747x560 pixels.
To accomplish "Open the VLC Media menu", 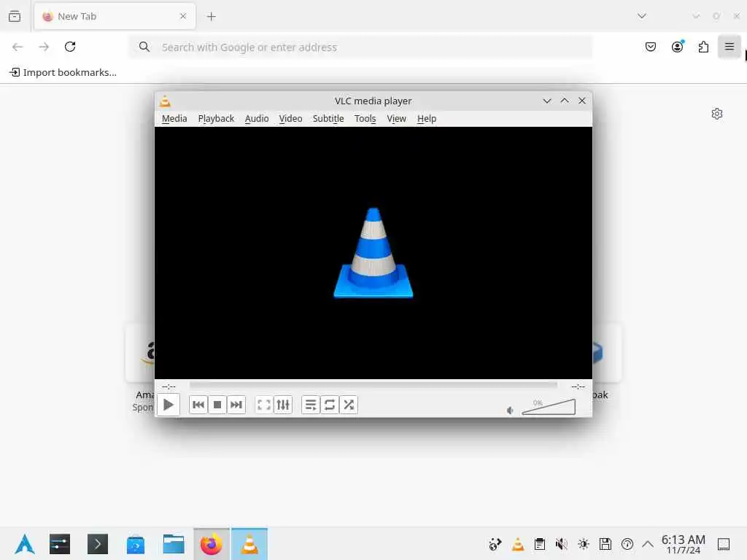I will point(174,119).
